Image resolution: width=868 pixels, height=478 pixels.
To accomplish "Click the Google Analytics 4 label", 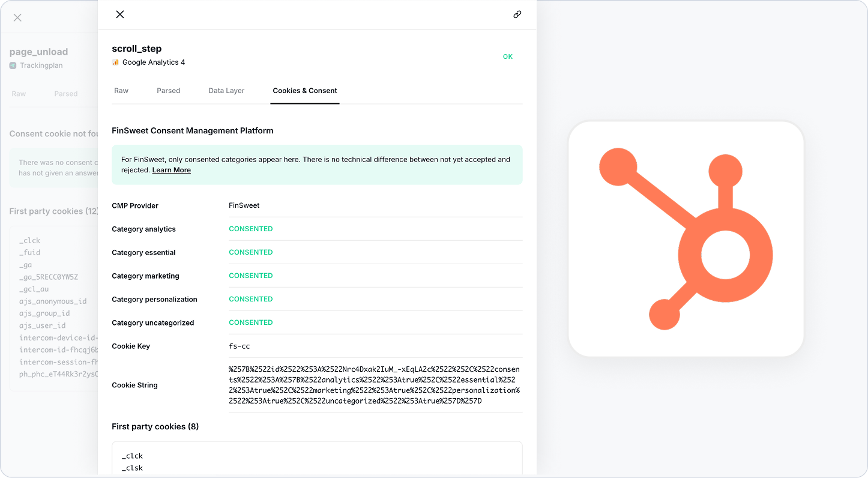I will (154, 62).
